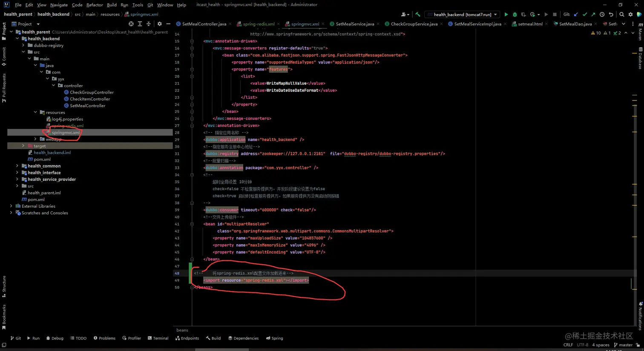Switch to SetMealServiceImpl.java tab
The width and height of the screenshot is (644, 351).
(x=477, y=24)
